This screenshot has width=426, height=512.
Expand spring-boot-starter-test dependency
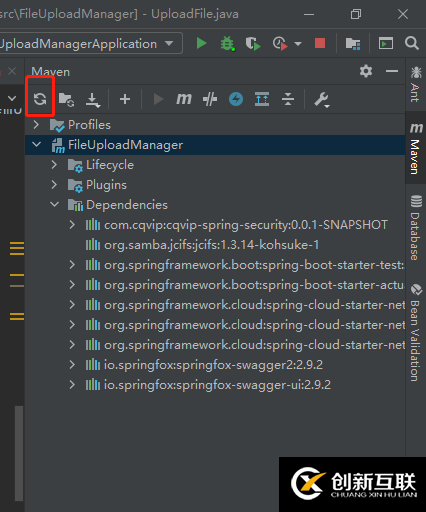[x=72, y=265]
